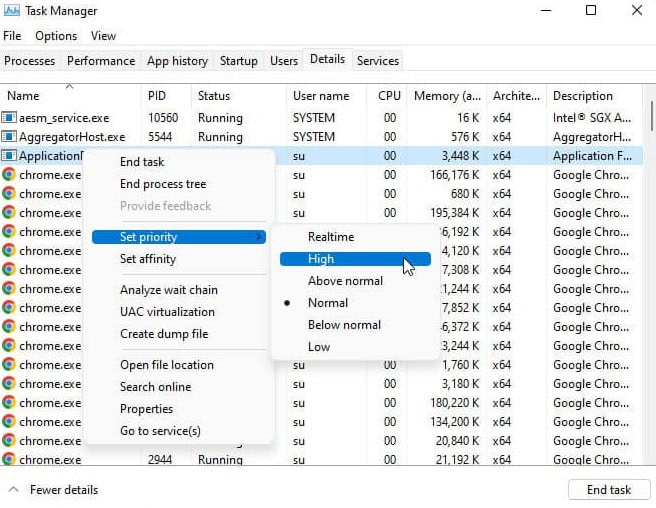Click the Intel SGX A... description cell

[592, 118]
